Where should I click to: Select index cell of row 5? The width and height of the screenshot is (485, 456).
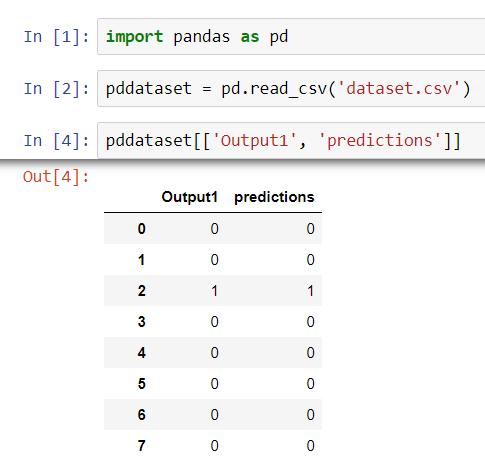pos(142,384)
